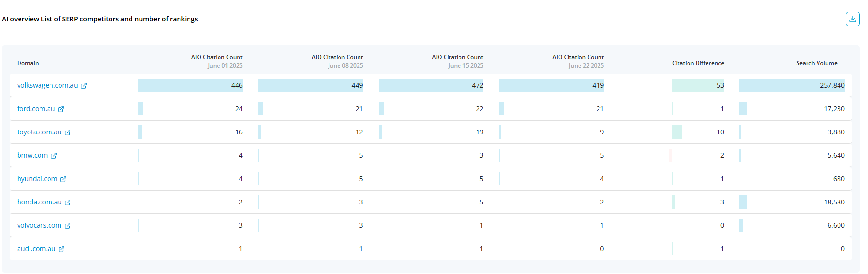Screen dimensions: 868x274
Task: Open external link icon beside hyundai.com
Action: [x=63, y=179]
